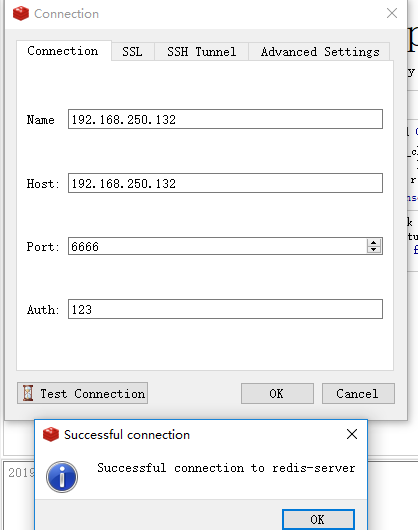Click the Redis cube icon in Connection title
Viewport: 418px width, 530px height.
(21, 13)
